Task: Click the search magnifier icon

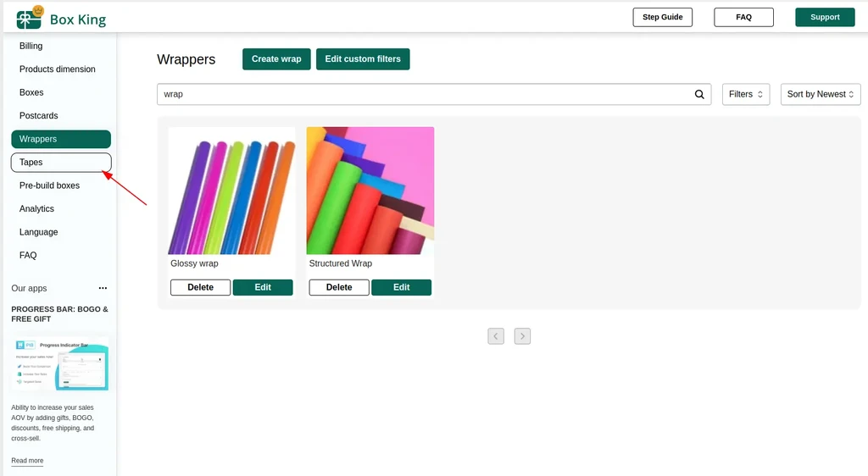Action: pyautogui.click(x=699, y=95)
